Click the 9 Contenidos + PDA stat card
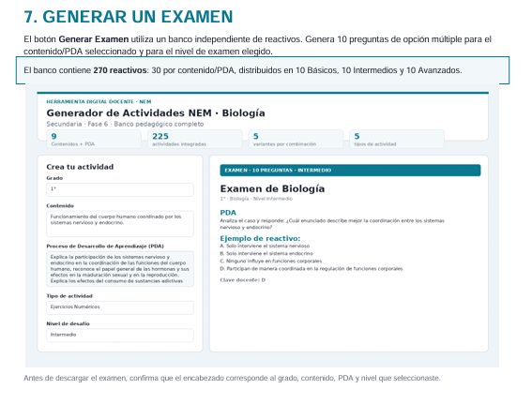The height and width of the screenshot is (404, 532). coord(94,140)
